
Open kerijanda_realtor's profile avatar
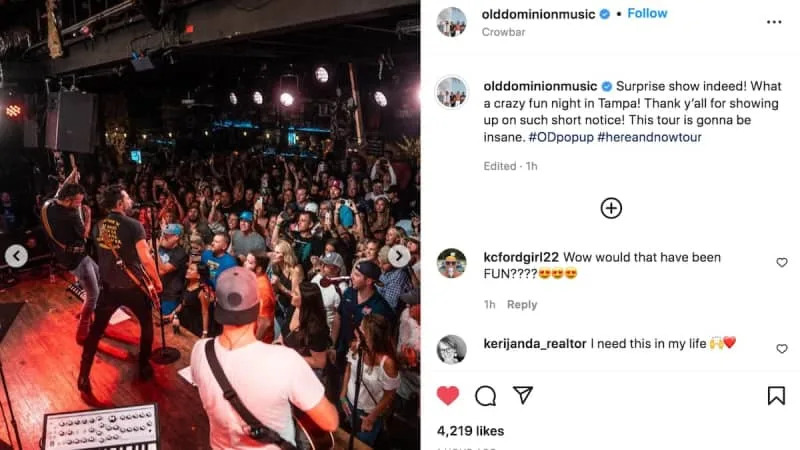tap(452, 349)
